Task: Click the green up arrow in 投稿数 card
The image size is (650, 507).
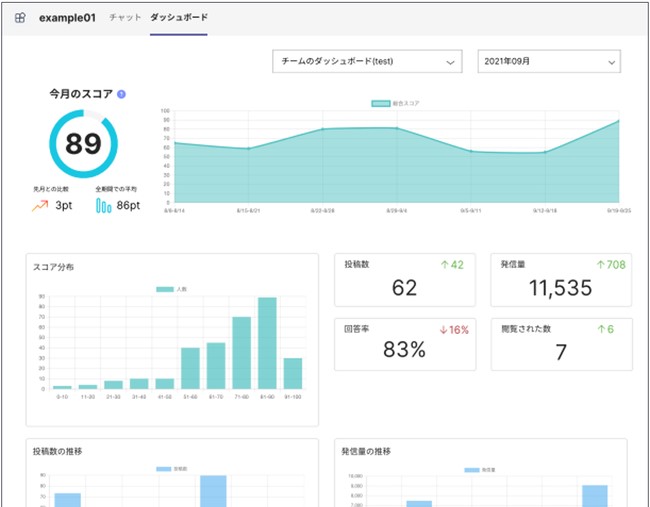Action: pyautogui.click(x=445, y=265)
